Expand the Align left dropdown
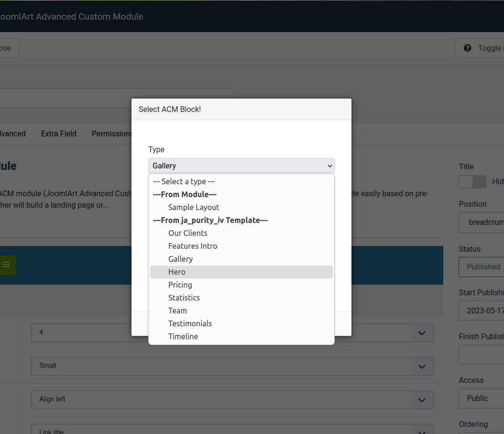Screen dimensions: 504x434 pyautogui.click(x=422, y=400)
